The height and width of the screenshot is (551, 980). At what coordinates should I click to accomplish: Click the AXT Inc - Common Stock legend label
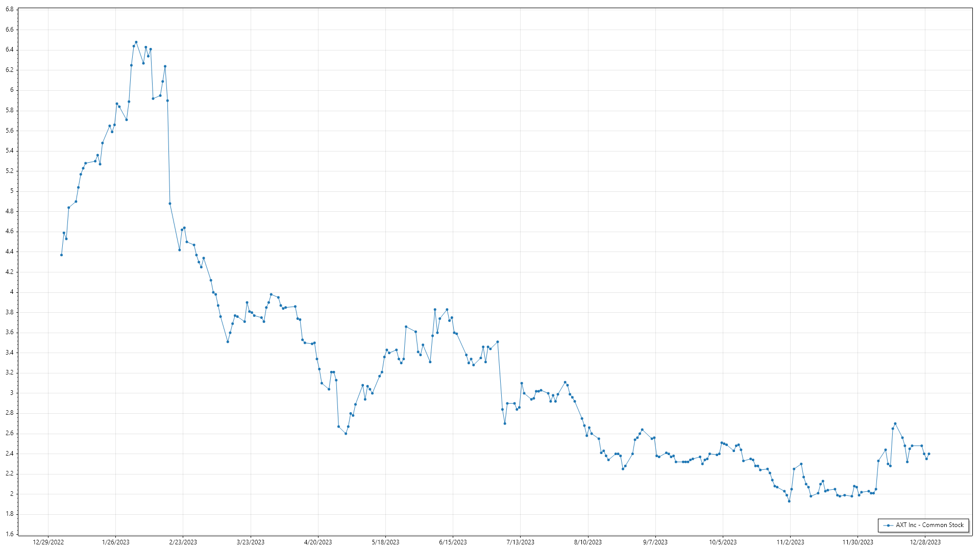click(x=929, y=525)
